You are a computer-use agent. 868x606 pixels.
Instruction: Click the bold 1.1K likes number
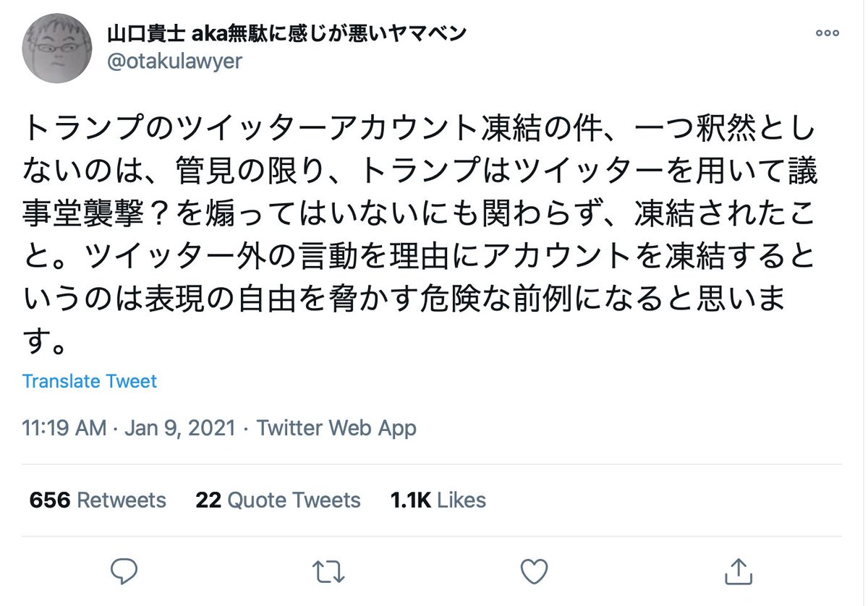tap(410, 500)
